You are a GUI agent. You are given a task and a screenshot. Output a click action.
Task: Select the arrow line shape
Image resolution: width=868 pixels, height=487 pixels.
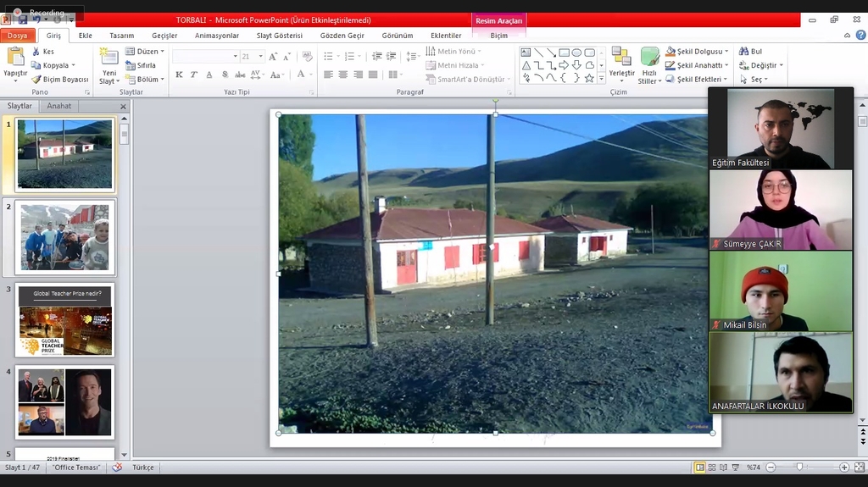(551, 53)
